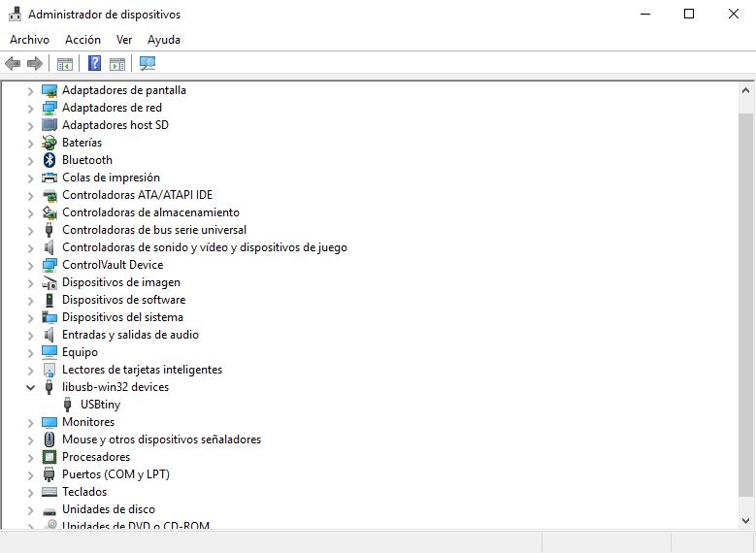Toggle the console tree pane toolbar icon

(x=65, y=64)
